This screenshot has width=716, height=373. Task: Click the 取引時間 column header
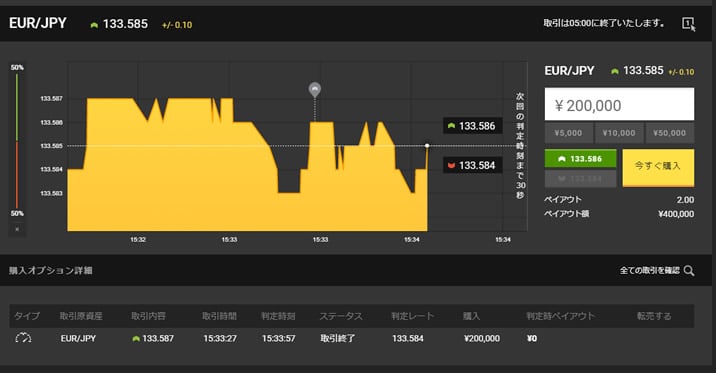220,316
